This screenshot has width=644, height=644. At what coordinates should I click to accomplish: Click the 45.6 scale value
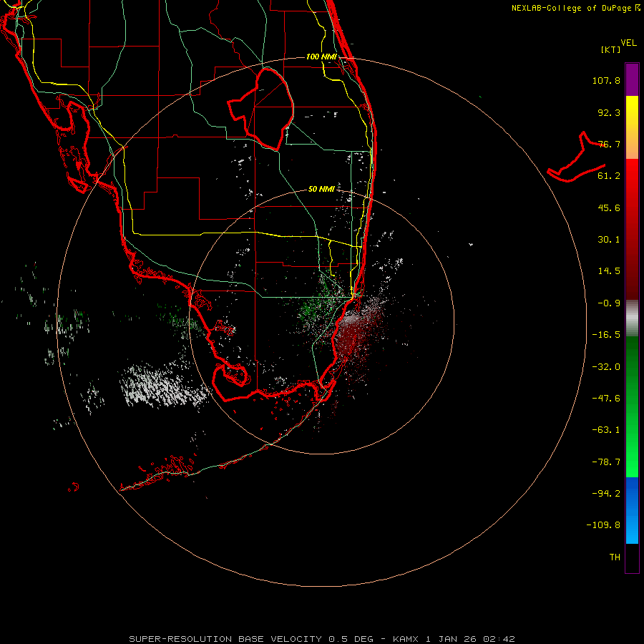(x=609, y=208)
